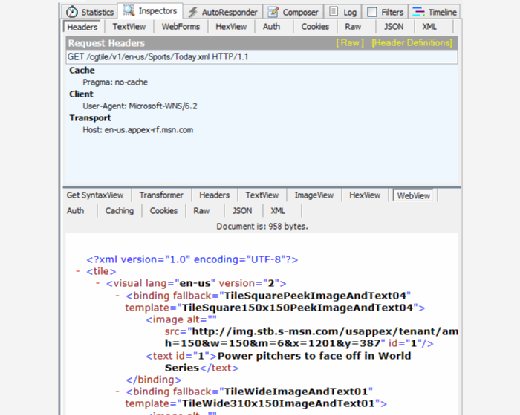Click the GET request line field
Image resolution: width=520 pixels, height=415 pixels.
click(x=261, y=57)
